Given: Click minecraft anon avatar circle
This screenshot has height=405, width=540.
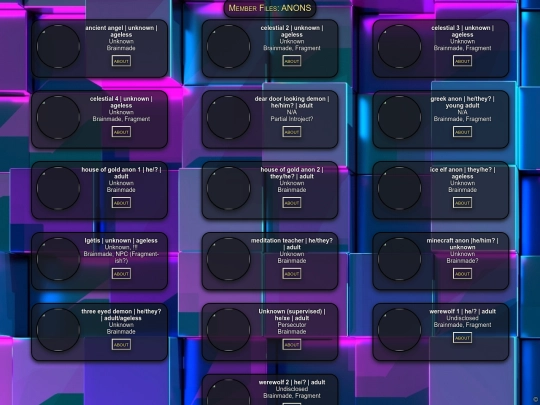Looking at the screenshot, I should (399, 259).
